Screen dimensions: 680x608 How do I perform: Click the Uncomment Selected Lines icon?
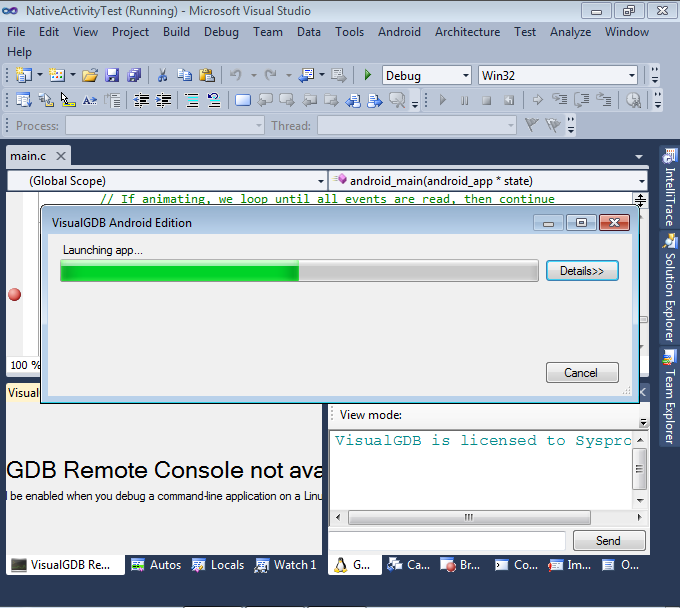tap(214, 100)
